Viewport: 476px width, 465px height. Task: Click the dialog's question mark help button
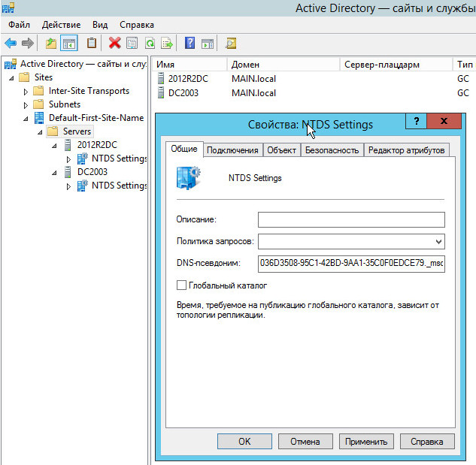coord(416,121)
